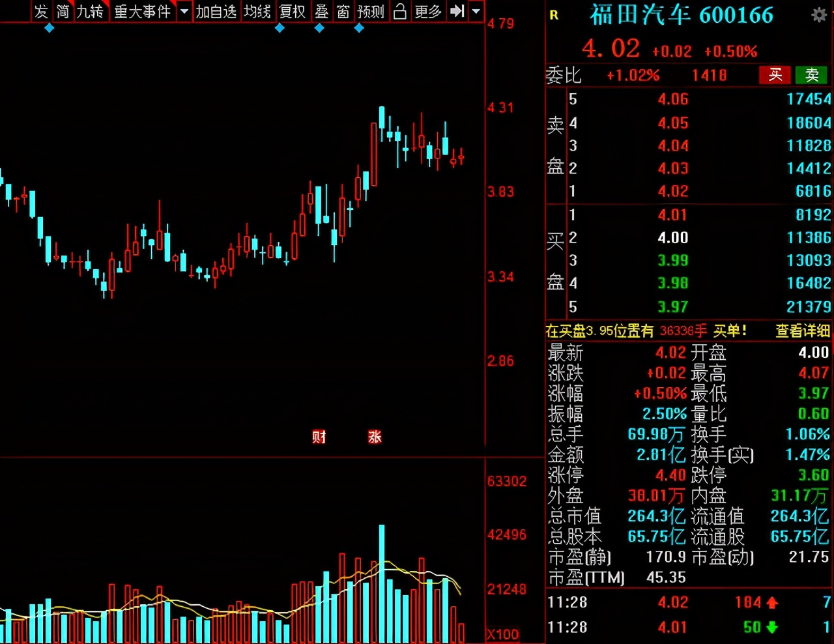Click the 总市值 264.3亿 value
The image size is (834, 644).
656,516
